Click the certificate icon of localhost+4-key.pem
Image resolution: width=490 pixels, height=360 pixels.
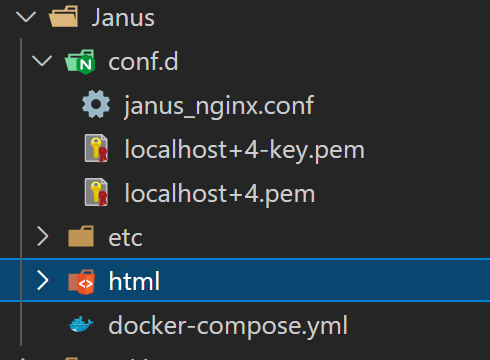96,149
